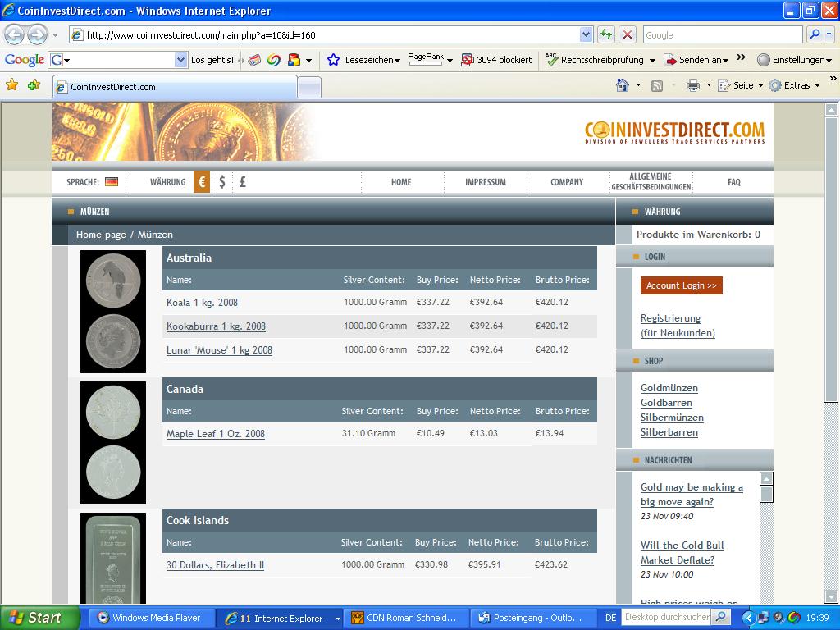Open the Extras menu dropdown
Viewport: 840px width, 630px height.
point(818,85)
